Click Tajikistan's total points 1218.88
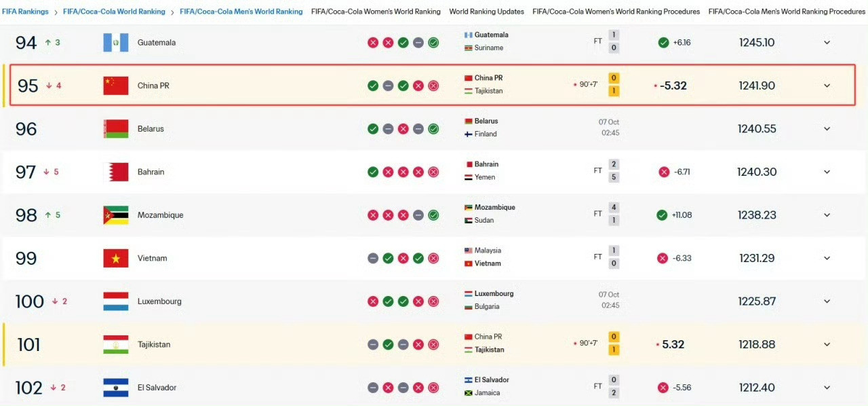Screen dimensions: 868x406 point(757,344)
